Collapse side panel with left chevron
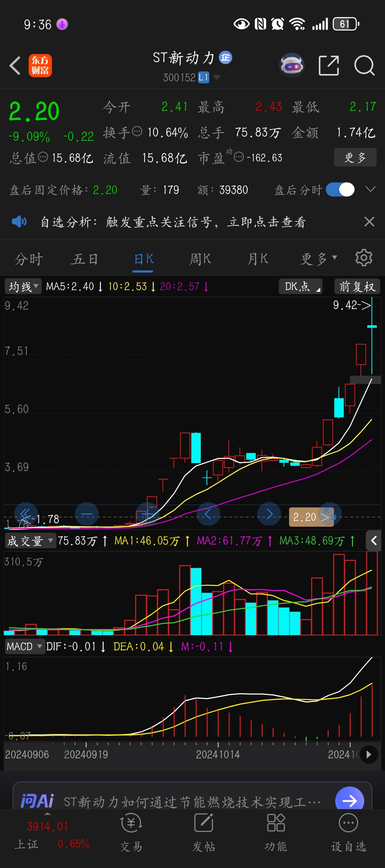385x868 pixels. pyautogui.click(x=373, y=541)
